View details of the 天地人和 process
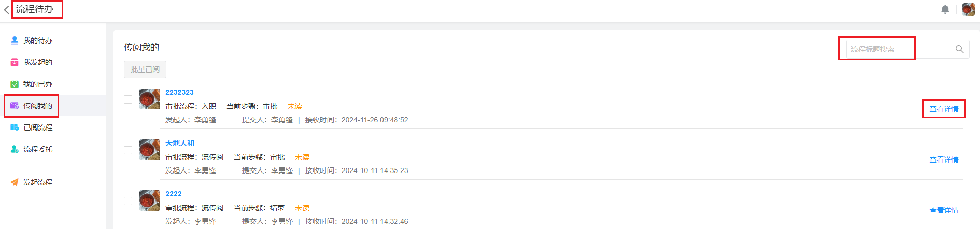Image resolution: width=980 pixels, height=229 pixels. tap(944, 160)
